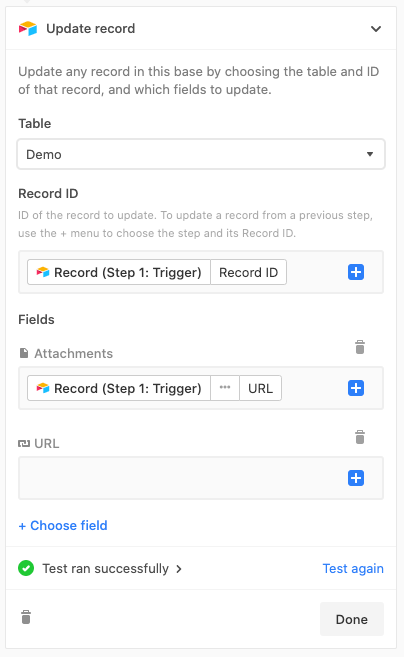The width and height of the screenshot is (404, 657).
Task: Remove the URL field using trash icon
Action: (x=360, y=437)
